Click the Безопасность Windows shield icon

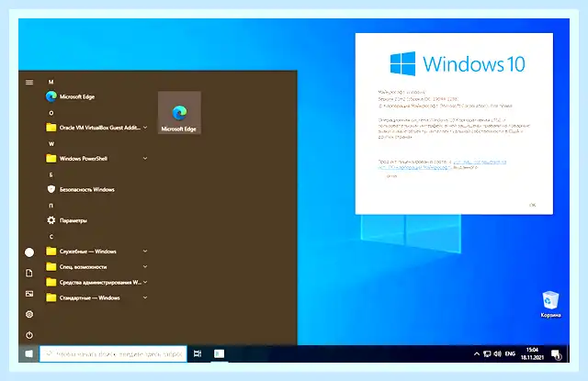click(x=51, y=189)
